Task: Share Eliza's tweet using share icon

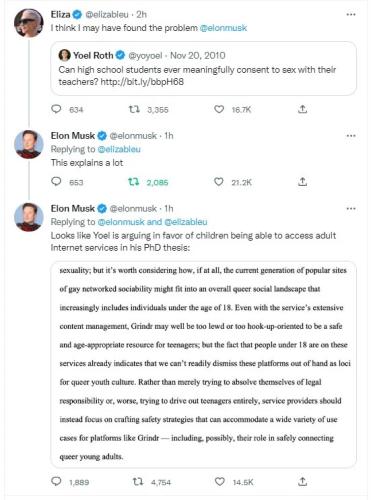Action: tap(302, 109)
